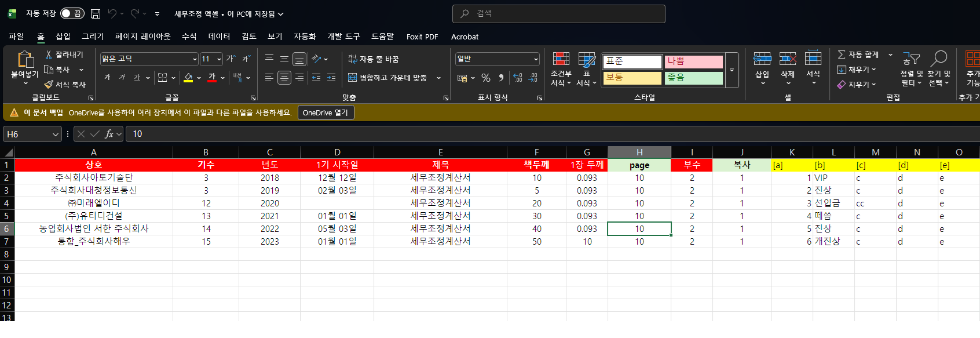980x338 pixels.
Task: Click the Save floppy disk icon
Action: pos(96,13)
